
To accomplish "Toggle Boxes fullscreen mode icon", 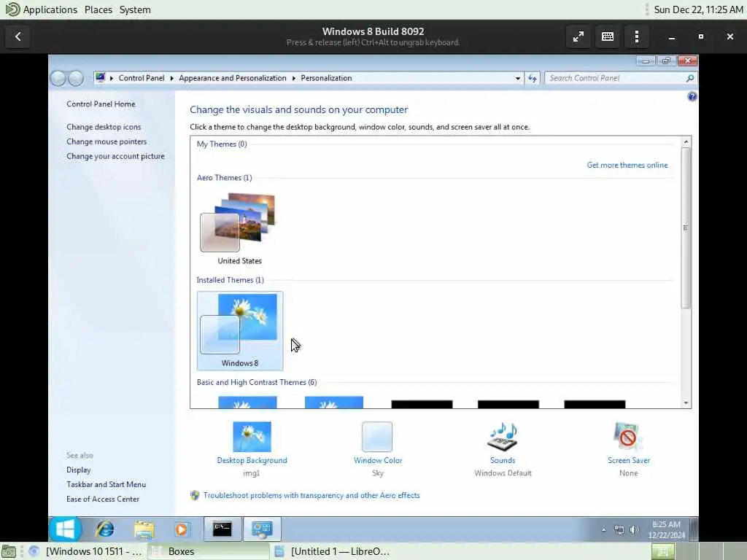I will point(578,36).
